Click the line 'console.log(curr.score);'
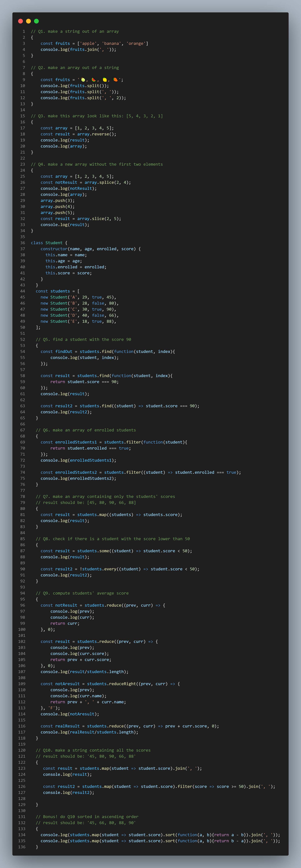Screen dimensions: 301x868 79,654
